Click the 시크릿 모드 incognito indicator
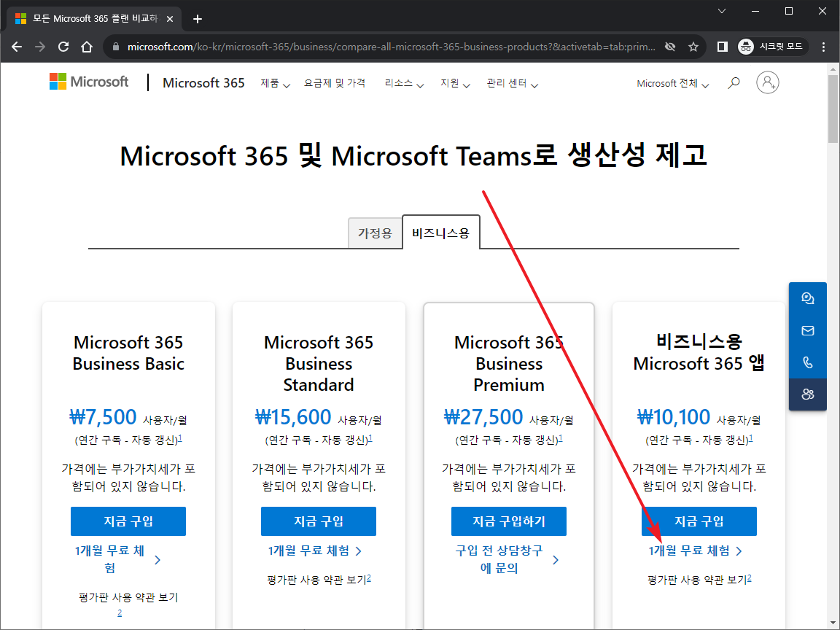This screenshot has height=630, width=840. click(772, 47)
